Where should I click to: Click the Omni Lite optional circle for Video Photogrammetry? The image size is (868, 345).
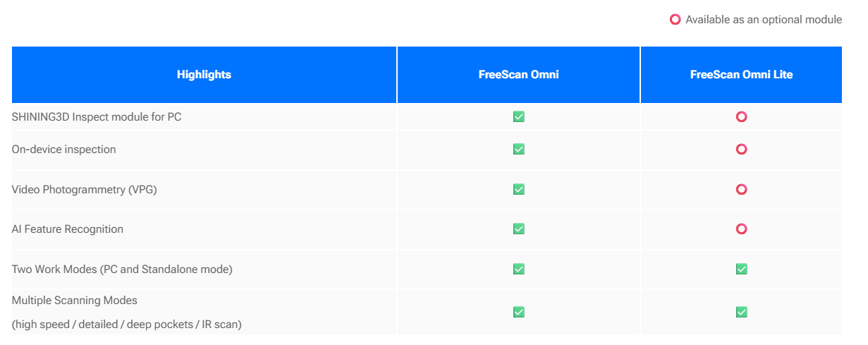[741, 189]
